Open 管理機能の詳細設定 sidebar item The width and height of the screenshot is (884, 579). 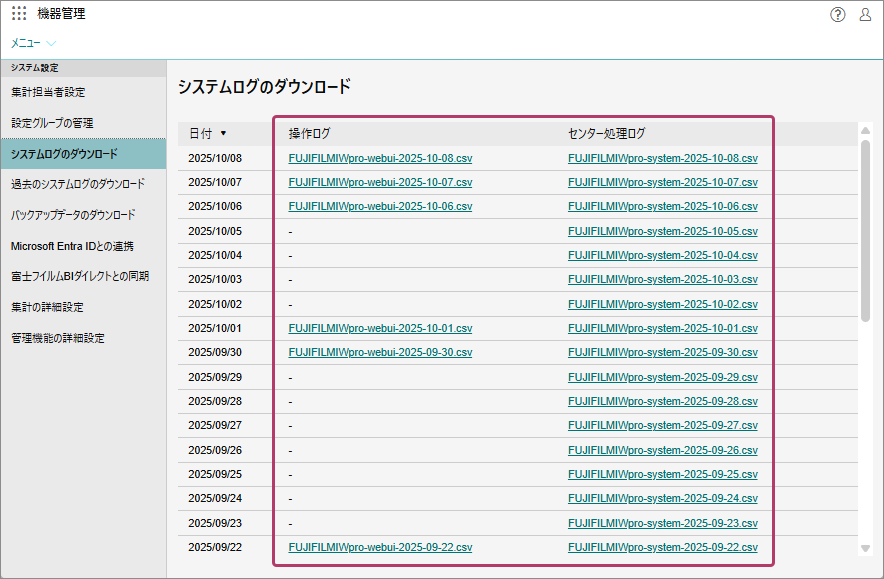pos(58,338)
